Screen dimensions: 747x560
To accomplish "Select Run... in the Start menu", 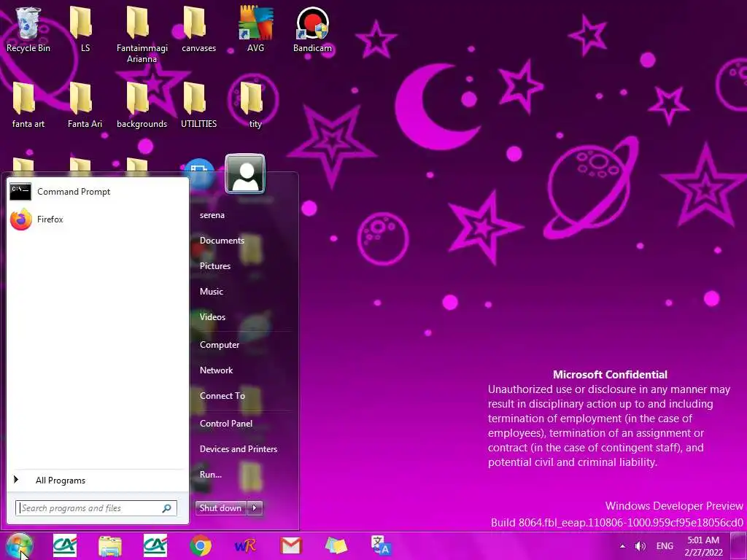I will [x=211, y=475].
